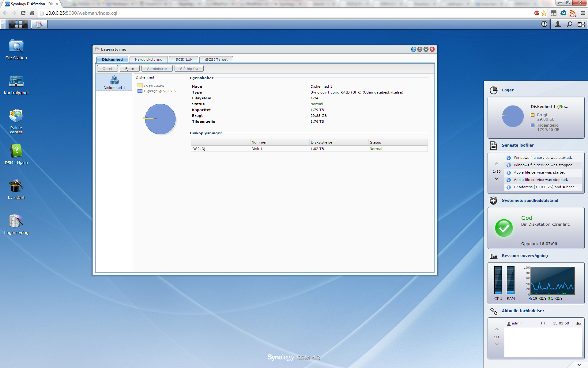
Task: Show next log page with down arrow
Action: (497, 179)
